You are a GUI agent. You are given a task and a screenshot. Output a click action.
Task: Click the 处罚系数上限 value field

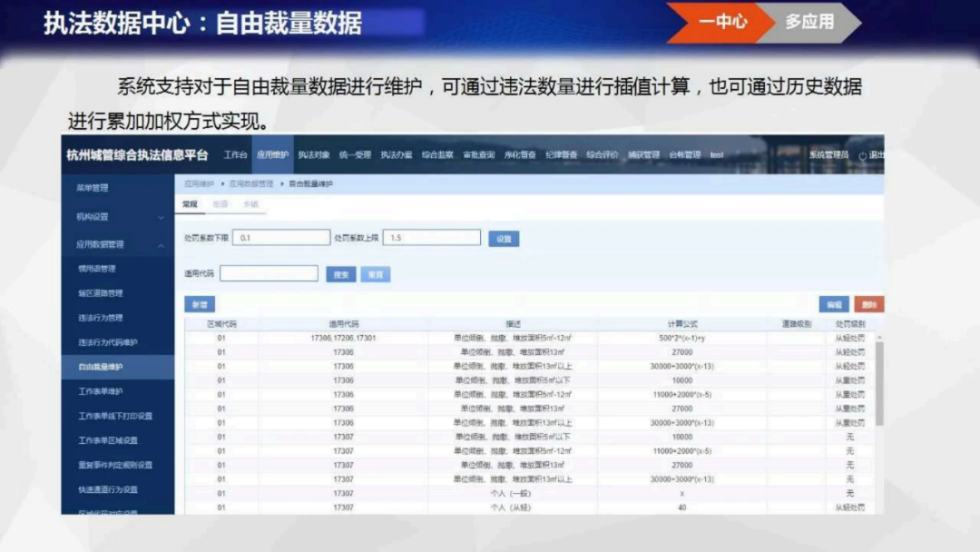click(434, 237)
